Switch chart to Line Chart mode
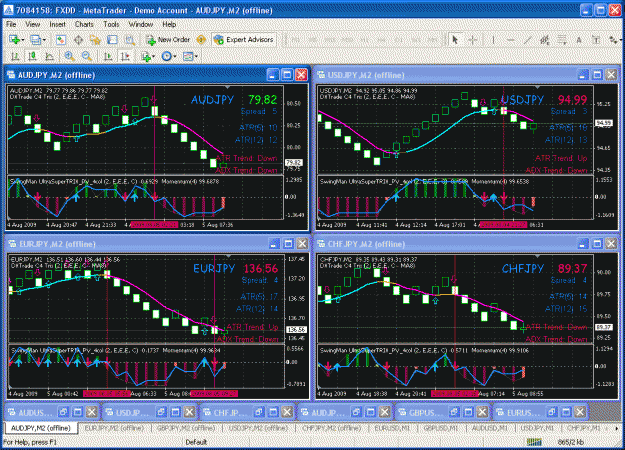The image size is (625, 450). [x=49, y=57]
